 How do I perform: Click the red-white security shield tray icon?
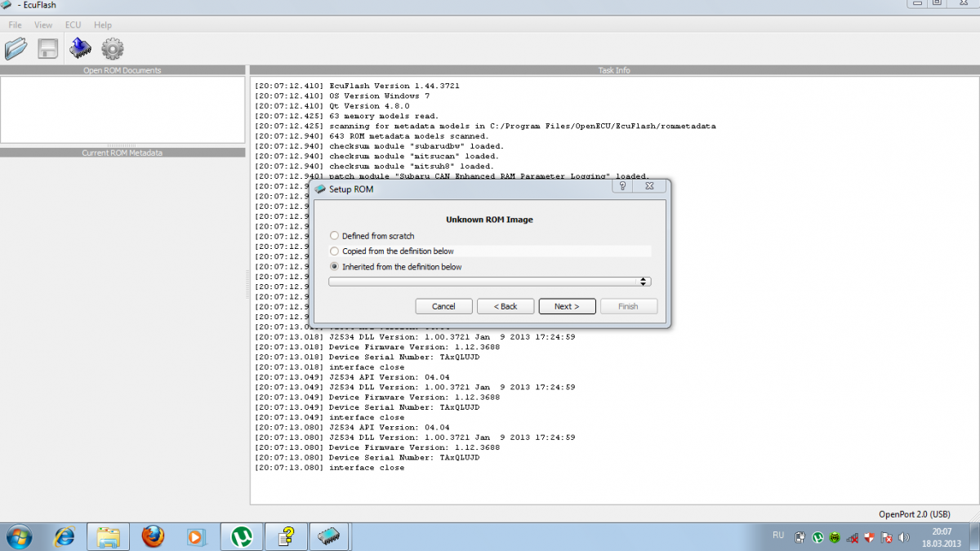click(x=869, y=538)
